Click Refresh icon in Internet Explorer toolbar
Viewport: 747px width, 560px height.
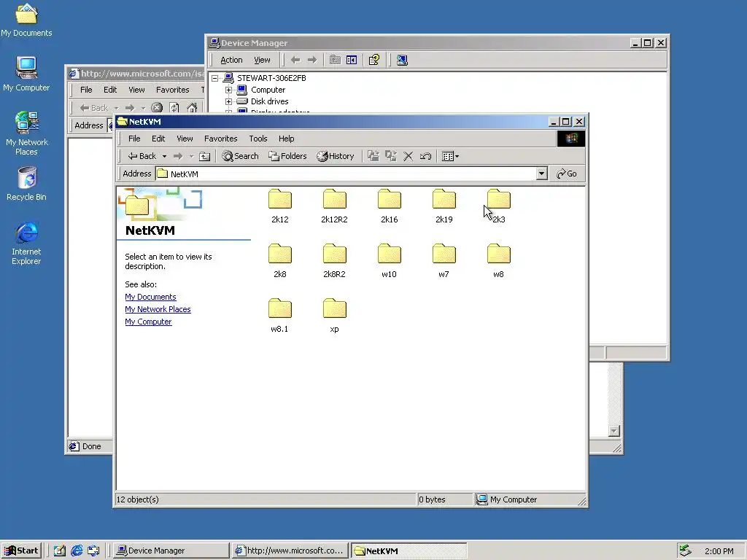[174, 108]
